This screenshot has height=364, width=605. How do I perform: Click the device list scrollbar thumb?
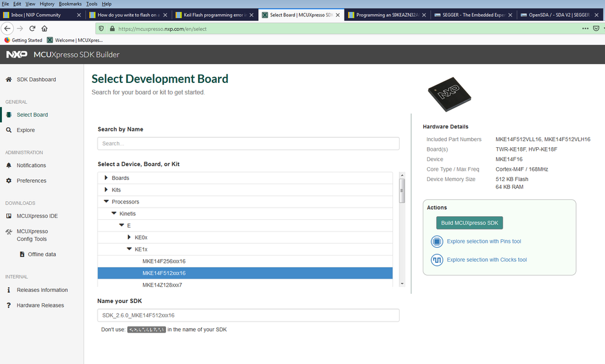[x=402, y=191]
